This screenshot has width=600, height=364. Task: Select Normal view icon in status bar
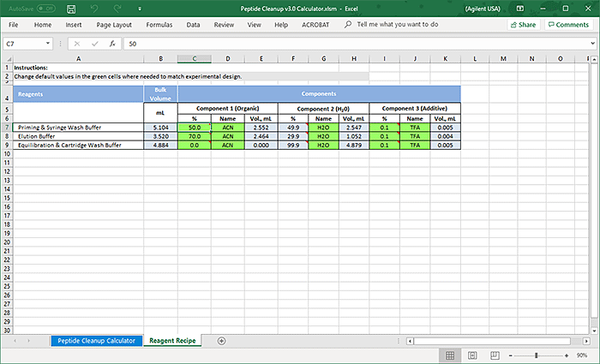click(x=448, y=355)
